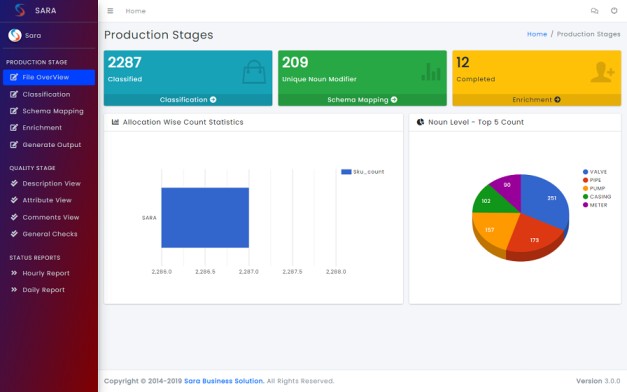Viewport: 627px width, 392px height.
Task: Click the arrow icon beside Schema Mapping footer
Action: pos(394,100)
